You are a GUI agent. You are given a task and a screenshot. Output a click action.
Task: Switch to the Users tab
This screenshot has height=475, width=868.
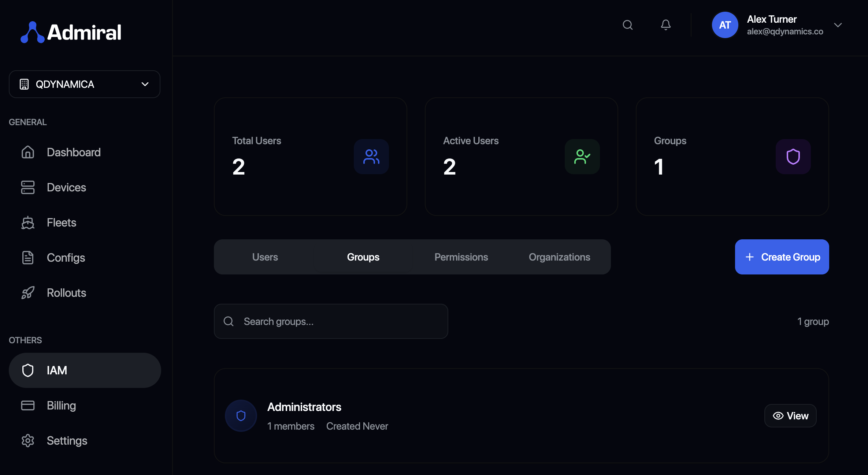[265, 257]
